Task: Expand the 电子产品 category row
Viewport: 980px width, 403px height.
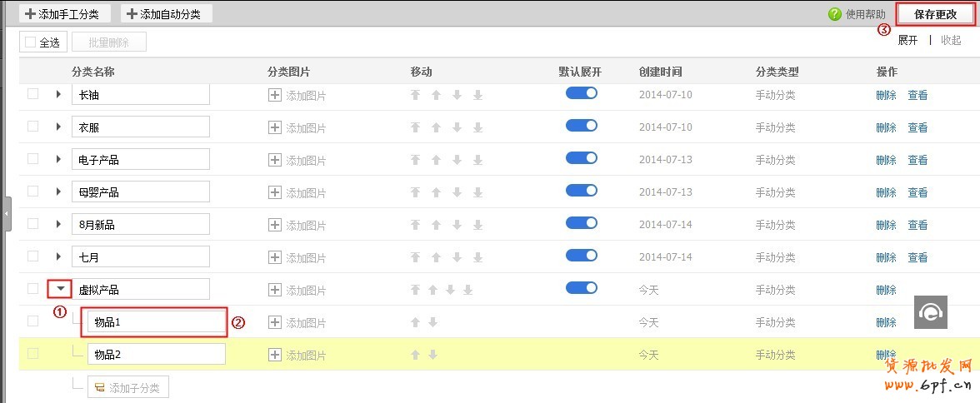Action: tap(58, 160)
